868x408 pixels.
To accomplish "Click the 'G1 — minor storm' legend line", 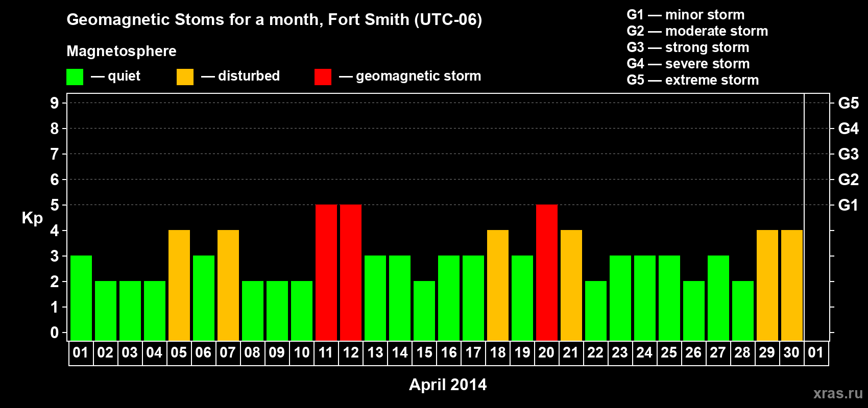I will click(686, 15).
